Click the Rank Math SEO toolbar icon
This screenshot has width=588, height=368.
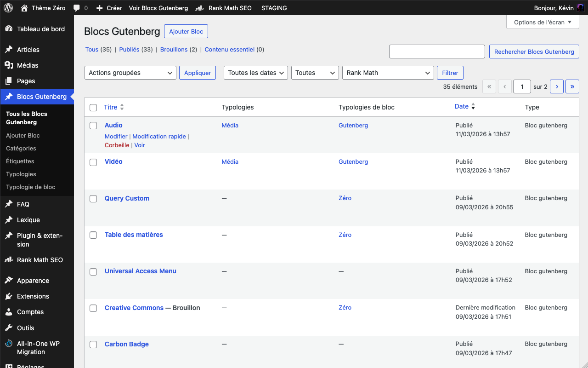(199, 8)
